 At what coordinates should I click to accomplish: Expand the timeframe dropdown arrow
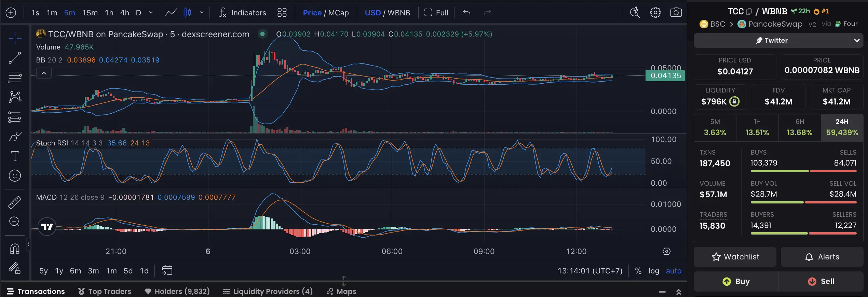point(151,13)
